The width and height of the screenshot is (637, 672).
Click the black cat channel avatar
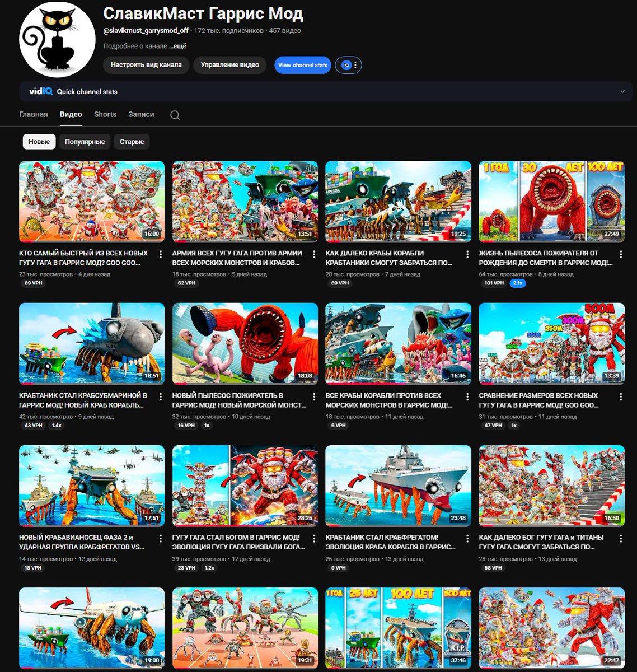pyautogui.click(x=58, y=39)
